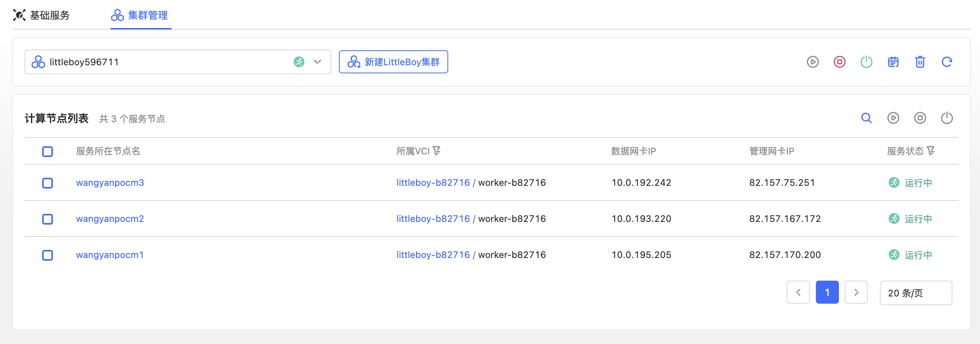
Task: Click the green power icon for the cluster
Action: click(866, 62)
